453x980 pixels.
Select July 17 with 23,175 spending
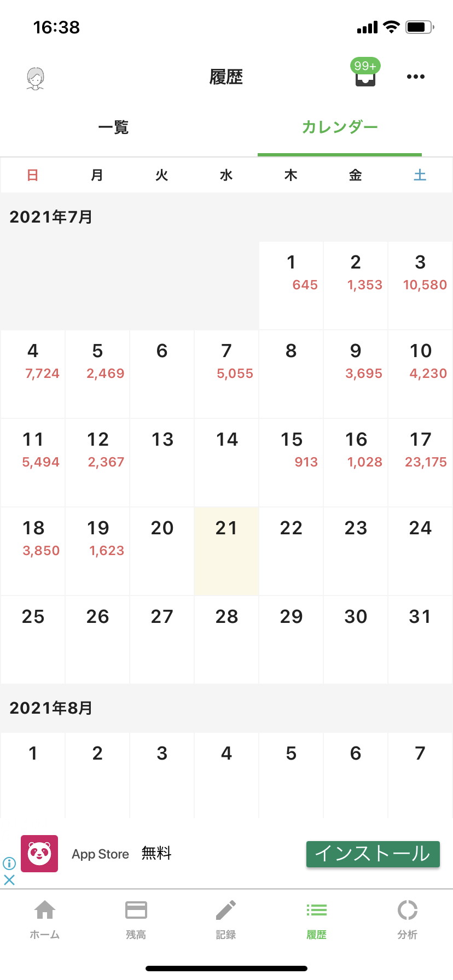point(420,463)
